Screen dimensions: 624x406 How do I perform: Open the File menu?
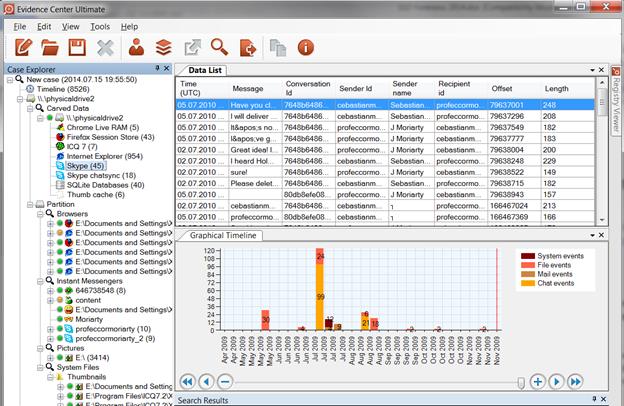coord(20,27)
